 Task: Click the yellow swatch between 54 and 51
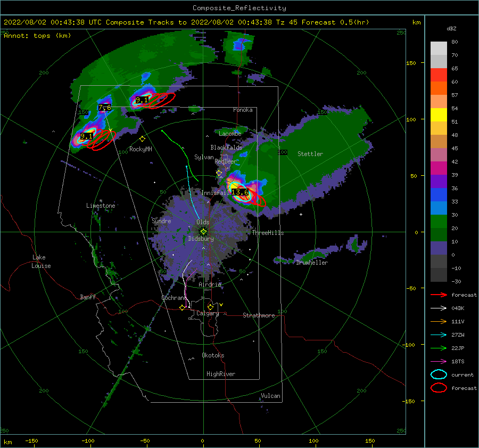point(439,115)
